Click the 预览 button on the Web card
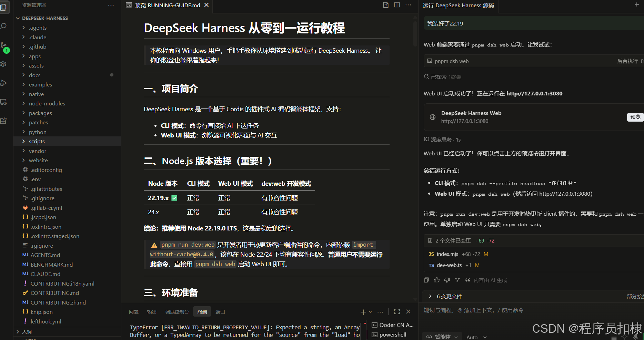This screenshot has height=340, width=644. pyautogui.click(x=635, y=117)
